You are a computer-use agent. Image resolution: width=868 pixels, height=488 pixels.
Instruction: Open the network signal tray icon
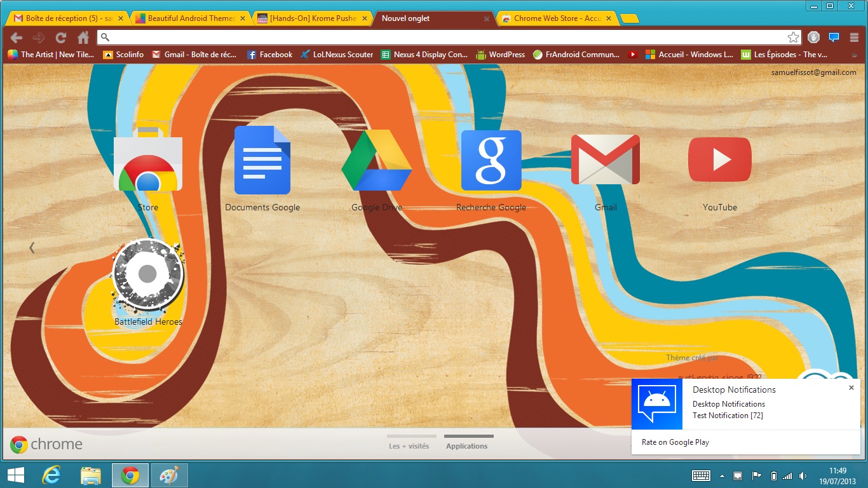coord(788,475)
